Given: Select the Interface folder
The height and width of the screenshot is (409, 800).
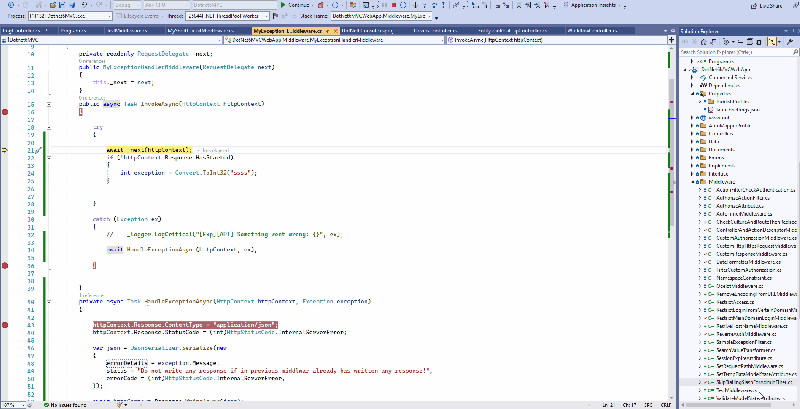Looking at the screenshot, I should click(x=718, y=174).
